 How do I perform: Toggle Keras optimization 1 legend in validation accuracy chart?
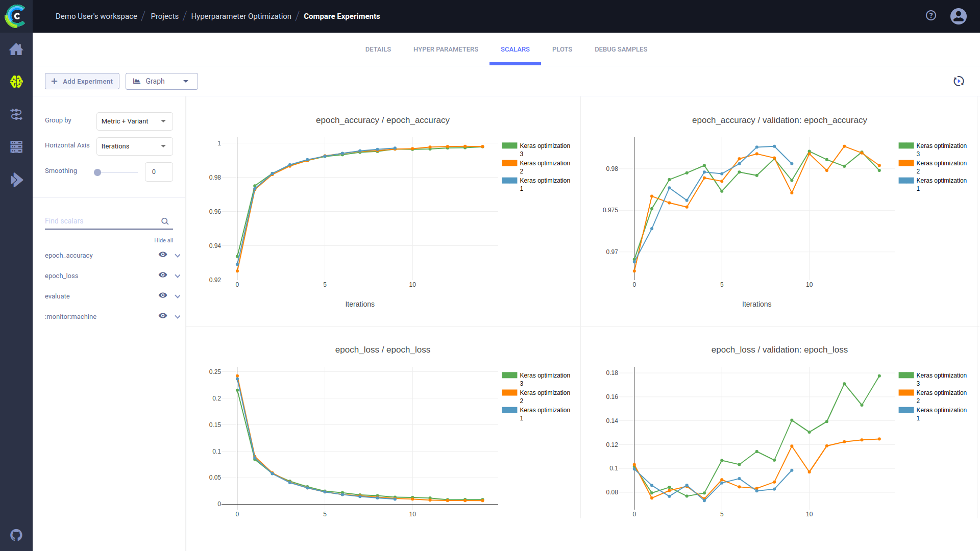[933, 184]
